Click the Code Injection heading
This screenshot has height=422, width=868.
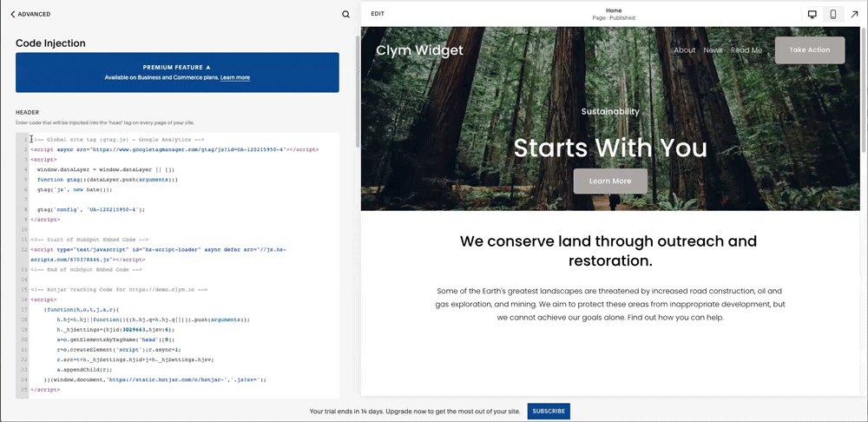(x=50, y=43)
